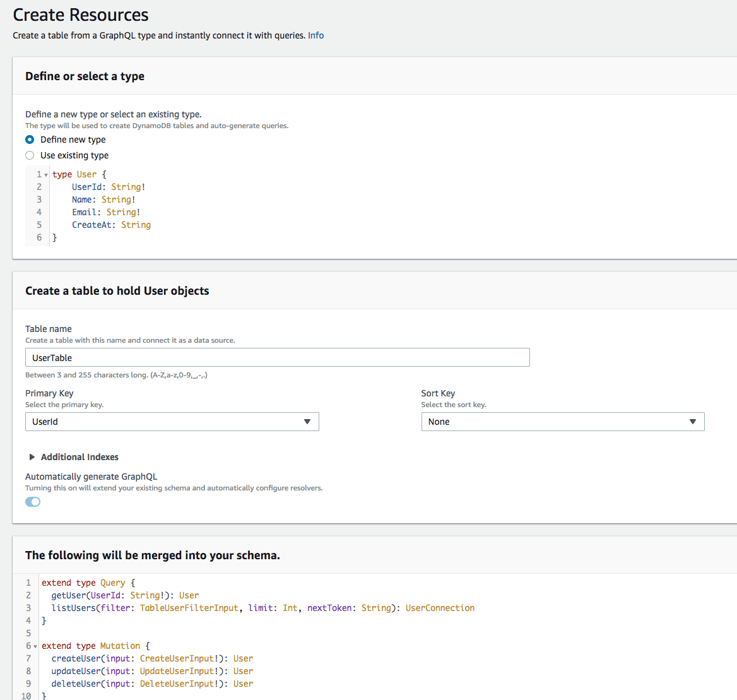
Task: Click the 'type User {' code line
Action: [x=80, y=174]
